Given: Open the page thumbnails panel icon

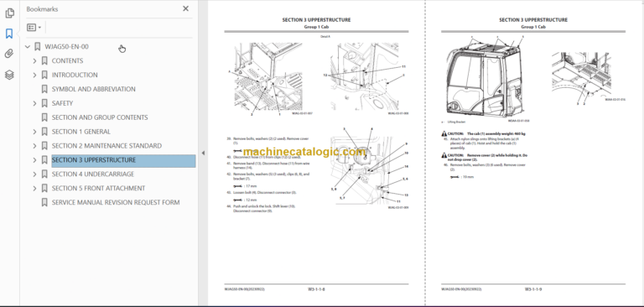Looking at the screenshot, I should (x=9, y=13).
